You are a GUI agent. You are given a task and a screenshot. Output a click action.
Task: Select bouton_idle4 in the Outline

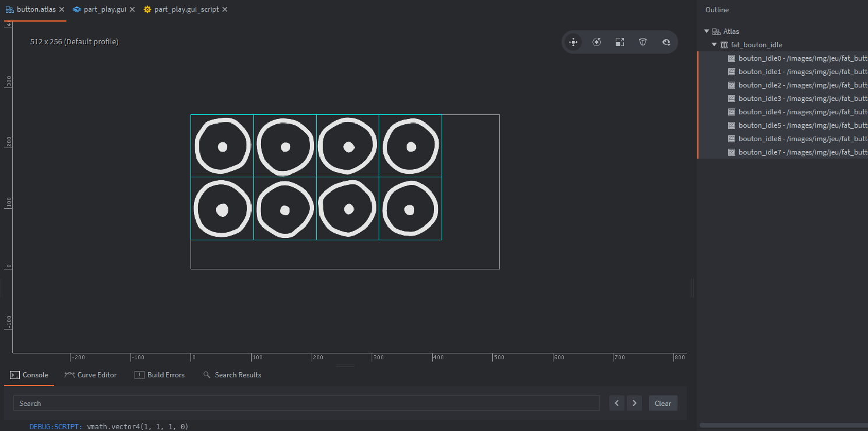click(782, 112)
